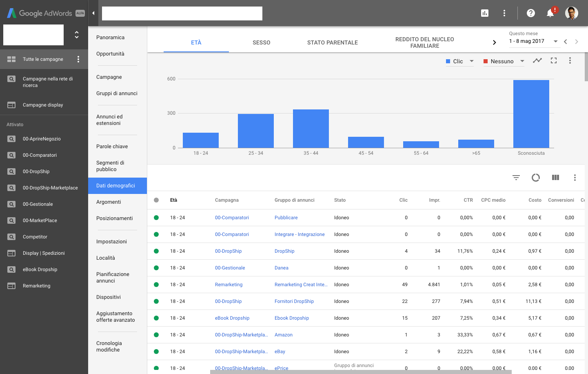Open the table filter icon
588x374 pixels.
(516, 178)
